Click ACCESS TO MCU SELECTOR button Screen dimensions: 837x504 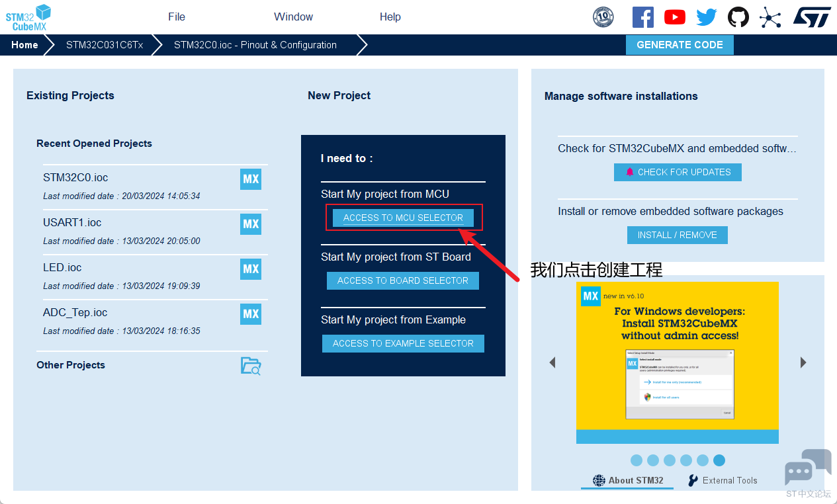[403, 218]
